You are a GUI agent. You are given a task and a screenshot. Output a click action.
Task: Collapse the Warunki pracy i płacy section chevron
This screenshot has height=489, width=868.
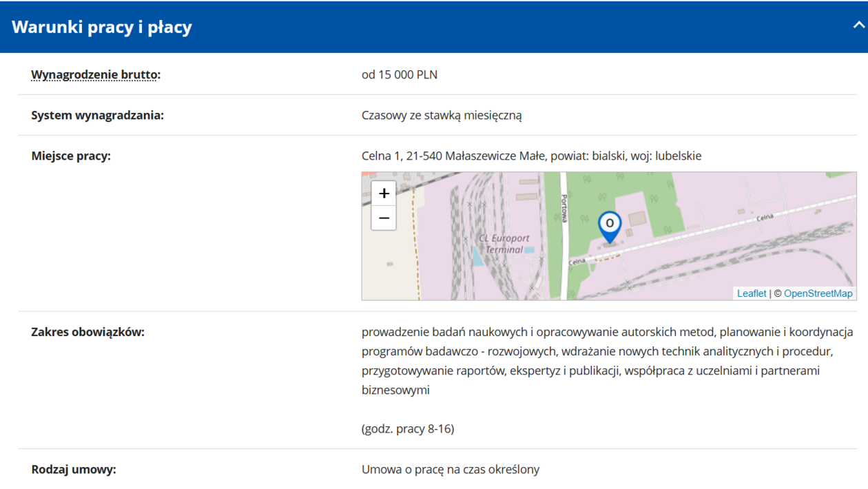click(858, 25)
